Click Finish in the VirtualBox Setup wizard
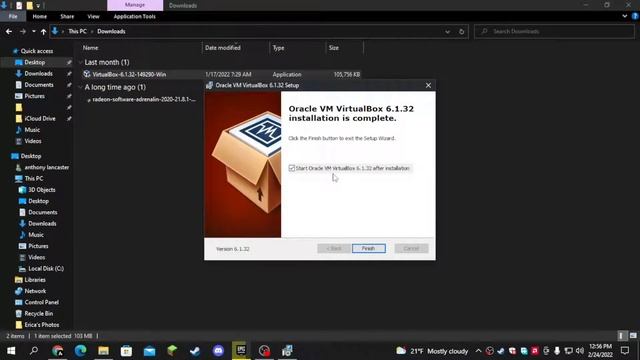 pos(369,248)
